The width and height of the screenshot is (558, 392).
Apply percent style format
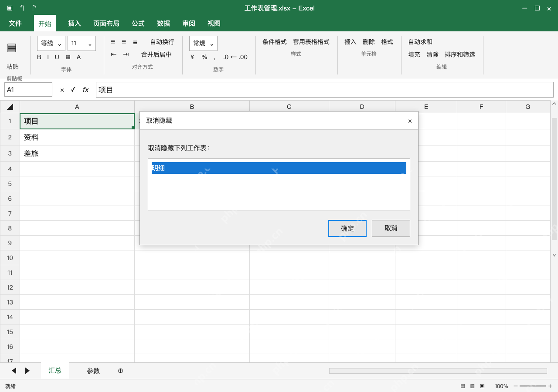[204, 57]
